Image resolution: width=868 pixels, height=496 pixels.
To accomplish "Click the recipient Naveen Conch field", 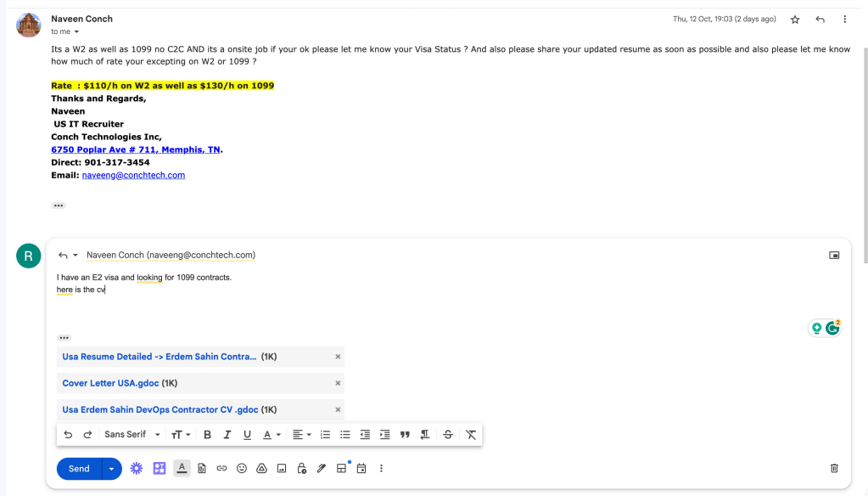I will [171, 255].
